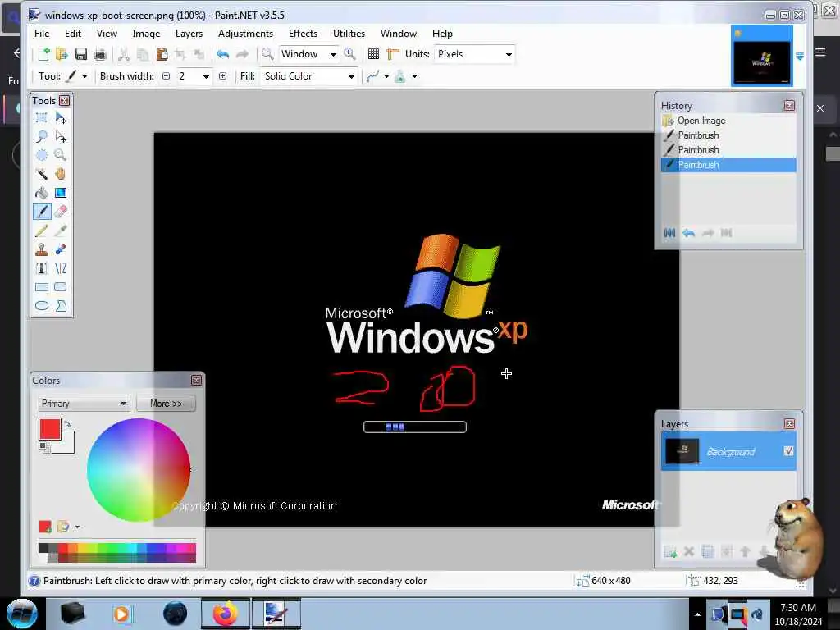Select the Color Picker eyedropper tool
Image resolution: width=840 pixels, height=630 pixels.
(x=61, y=231)
